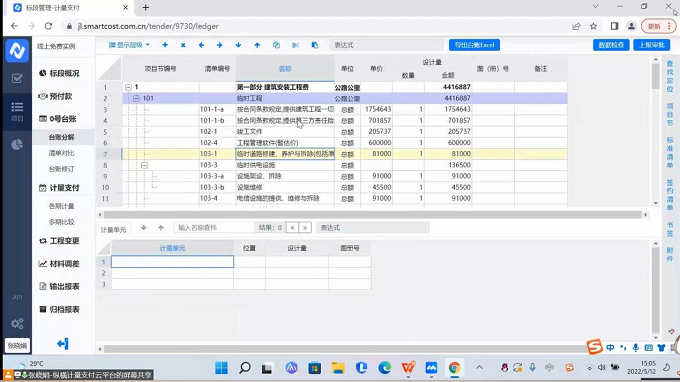Click previous result « button

292,228
